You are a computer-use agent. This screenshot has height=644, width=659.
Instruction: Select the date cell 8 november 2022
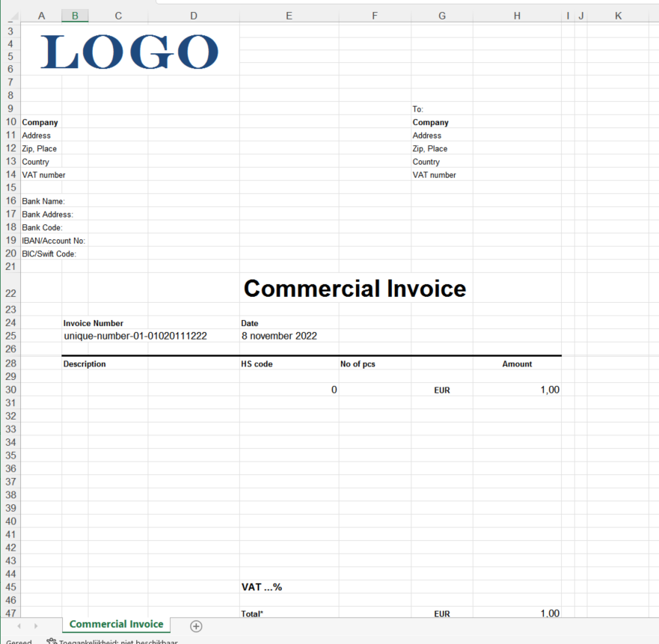coord(279,336)
